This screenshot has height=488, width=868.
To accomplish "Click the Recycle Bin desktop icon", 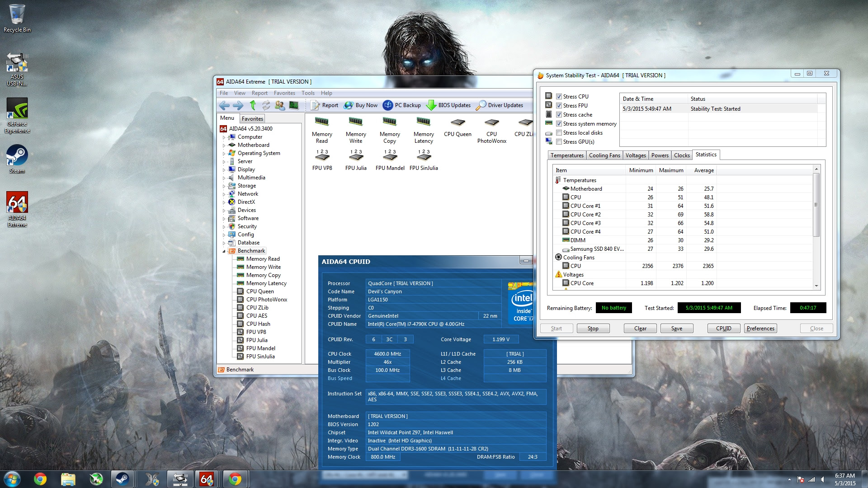I will (17, 18).
